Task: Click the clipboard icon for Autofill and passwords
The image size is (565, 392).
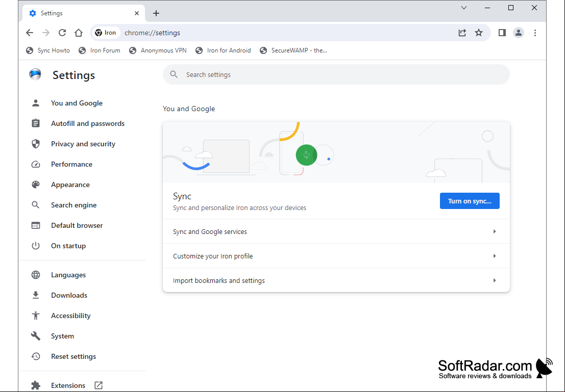Action: [36, 123]
